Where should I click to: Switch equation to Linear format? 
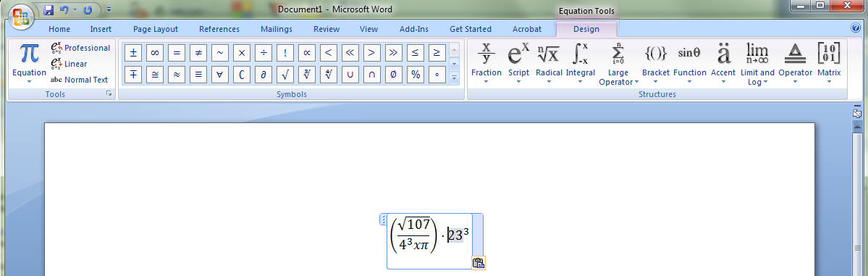(69, 64)
